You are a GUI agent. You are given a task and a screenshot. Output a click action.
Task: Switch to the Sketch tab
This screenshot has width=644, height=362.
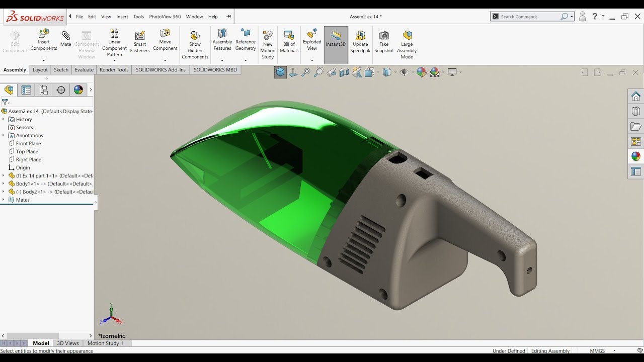coord(61,70)
